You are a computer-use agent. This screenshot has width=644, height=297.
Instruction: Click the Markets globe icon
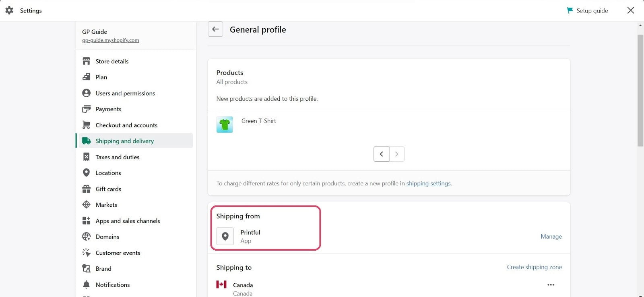pyautogui.click(x=86, y=205)
